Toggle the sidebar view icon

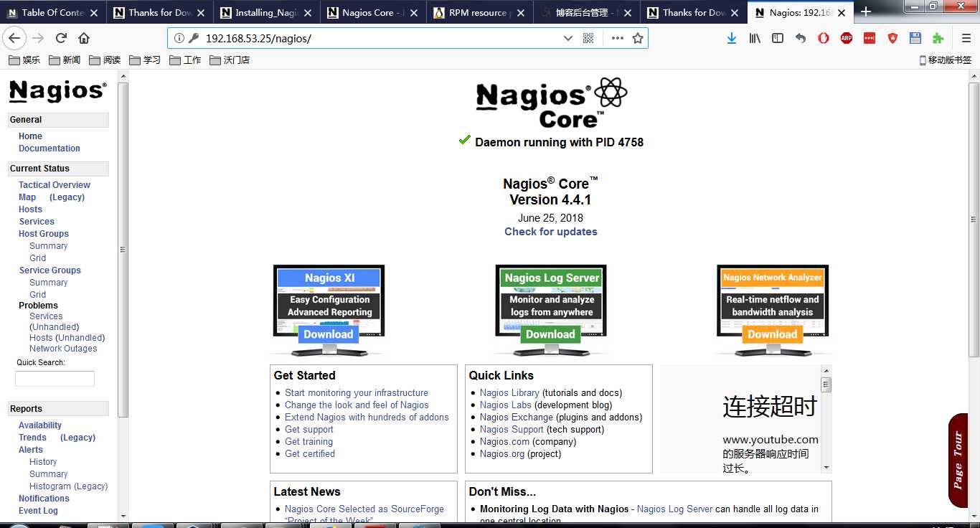click(778, 38)
